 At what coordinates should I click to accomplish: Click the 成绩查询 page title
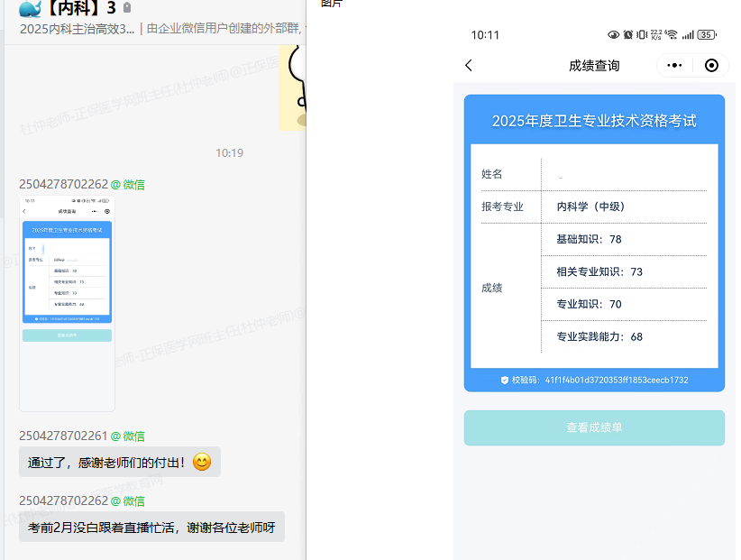[x=594, y=66]
